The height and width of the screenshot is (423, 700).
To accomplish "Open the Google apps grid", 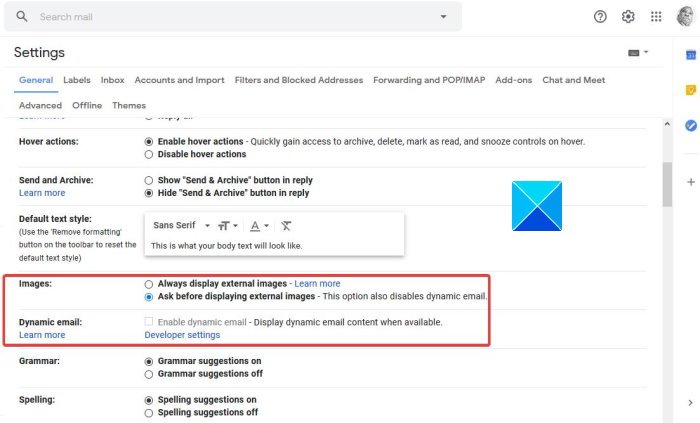I will point(656,17).
